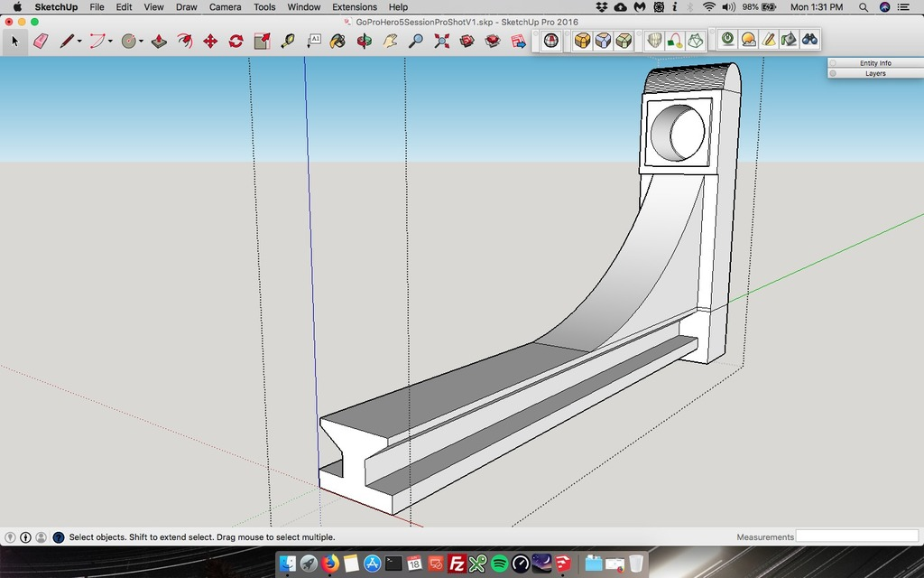The height and width of the screenshot is (578, 924).
Task: Open the Camera menu
Action: [x=225, y=6]
